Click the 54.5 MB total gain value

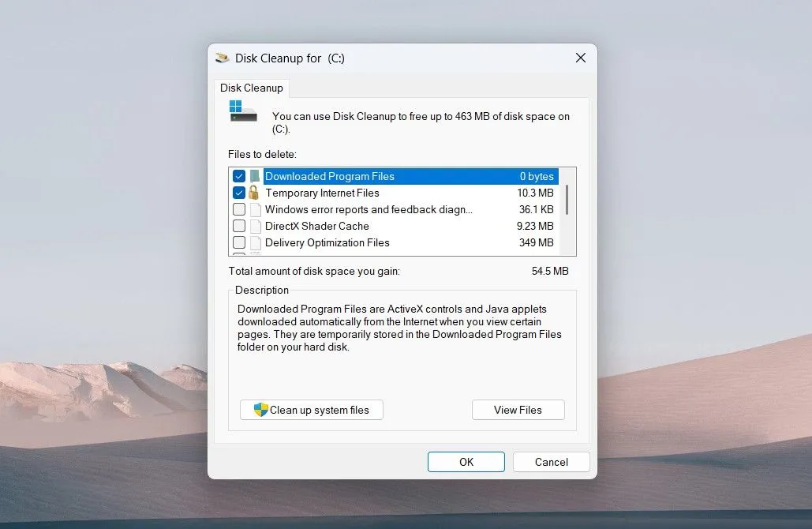(550, 271)
